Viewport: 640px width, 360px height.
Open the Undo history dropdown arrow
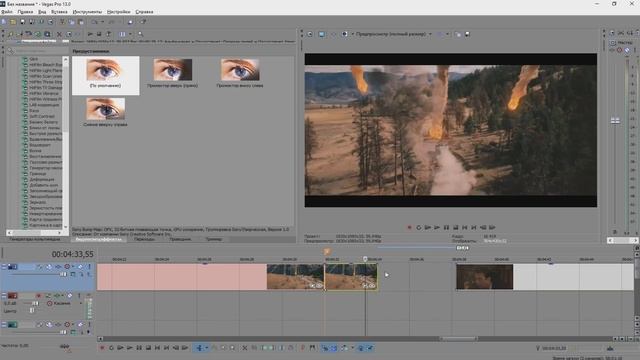(x=102, y=22)
